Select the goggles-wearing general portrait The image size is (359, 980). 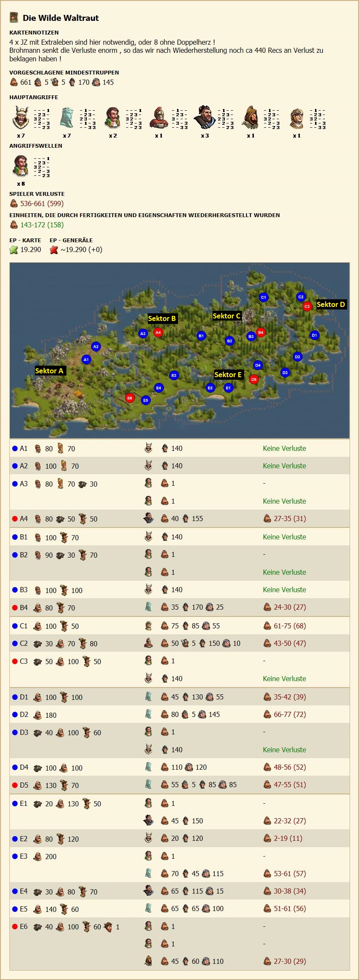point(296,118)
